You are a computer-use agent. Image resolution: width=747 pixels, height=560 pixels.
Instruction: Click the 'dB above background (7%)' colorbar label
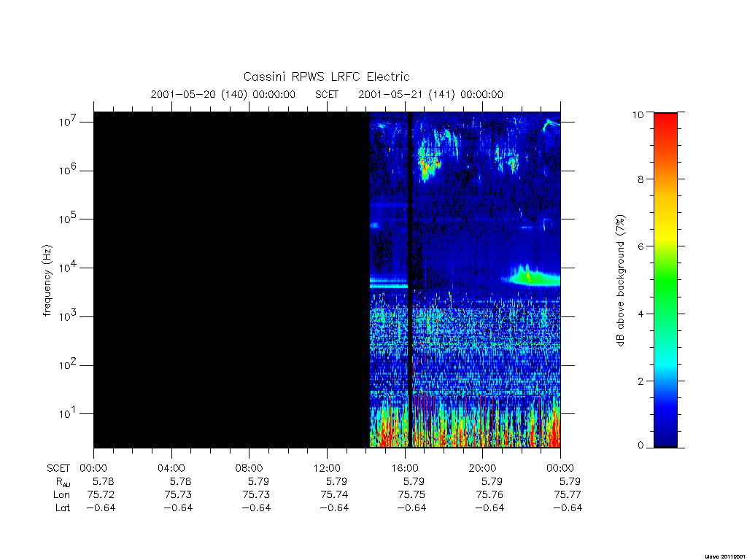pyautogui.click(x=620, y=281)
